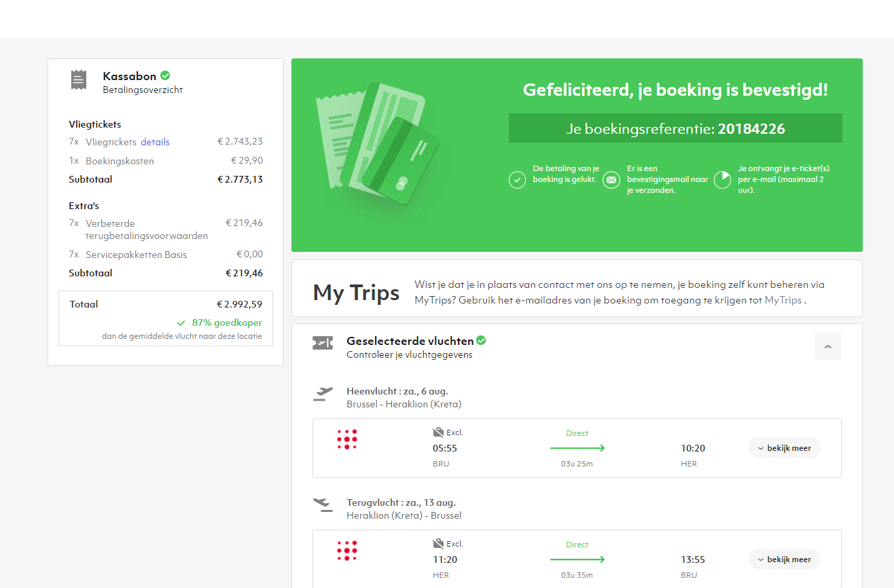Image resolution: width=894 pixels, height=588 pixels.
Task: Open the Vliegtickets details link
Action: pos(155,142)
